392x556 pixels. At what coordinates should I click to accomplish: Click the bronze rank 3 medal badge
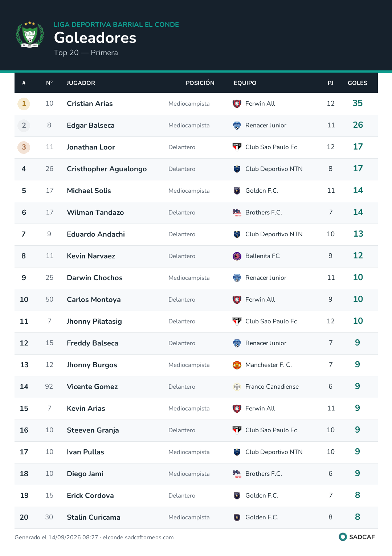click(24, 147)
